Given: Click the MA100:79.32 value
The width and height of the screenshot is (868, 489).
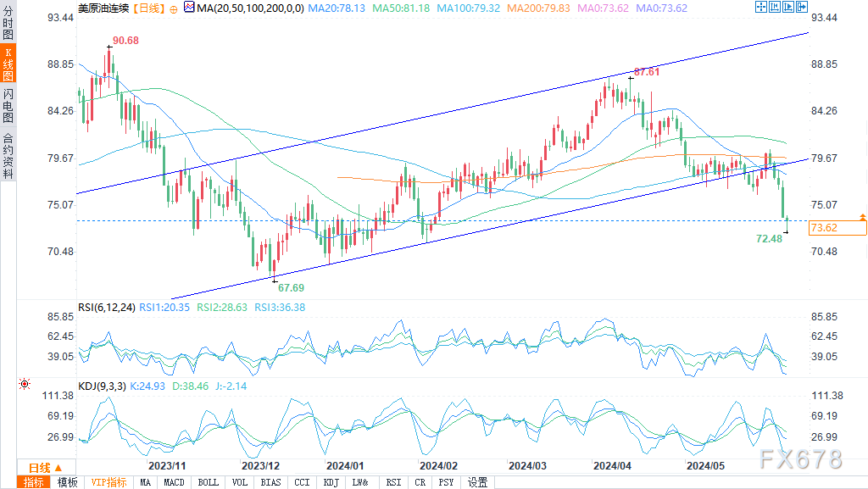Looking at the screenshot, I should [468, 8].
